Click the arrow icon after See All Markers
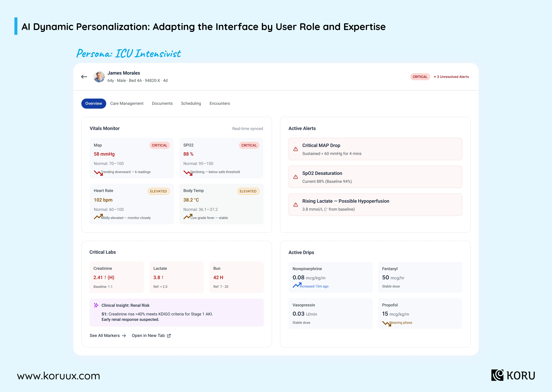 pos(124,336)
